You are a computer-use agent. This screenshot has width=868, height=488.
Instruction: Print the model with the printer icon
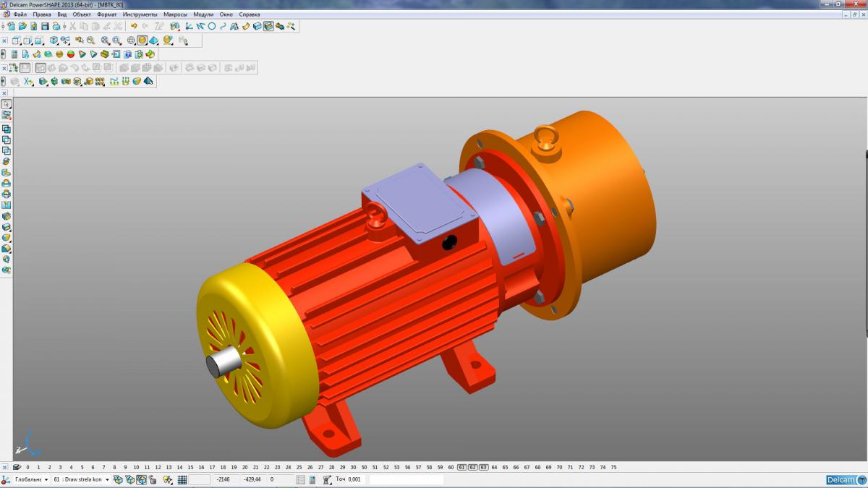[56, 26]
